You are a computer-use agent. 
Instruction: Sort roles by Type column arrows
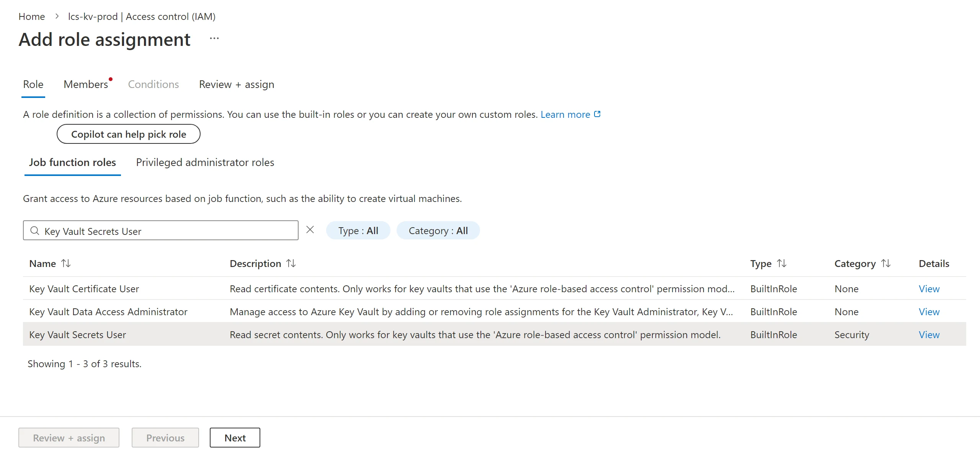click(x=782, y=263)
